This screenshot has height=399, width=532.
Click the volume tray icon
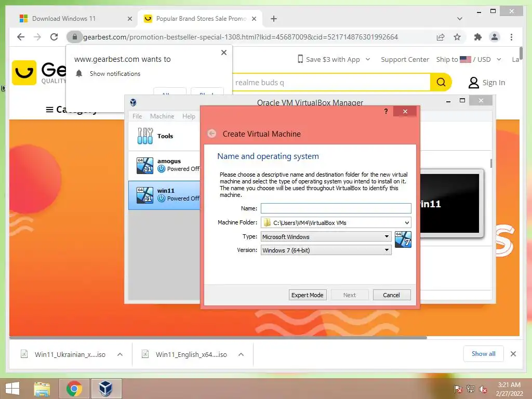tap(483, 390)
